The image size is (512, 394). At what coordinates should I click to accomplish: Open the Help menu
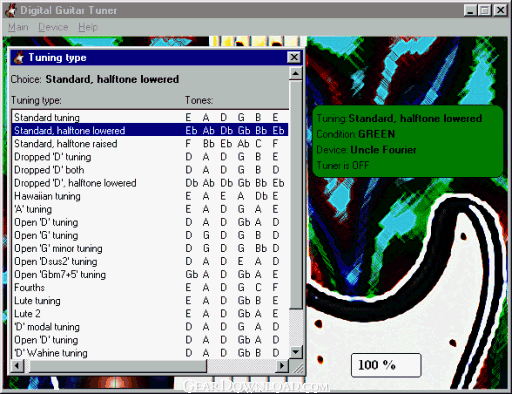pyautogui.click(x=88, y=27)
